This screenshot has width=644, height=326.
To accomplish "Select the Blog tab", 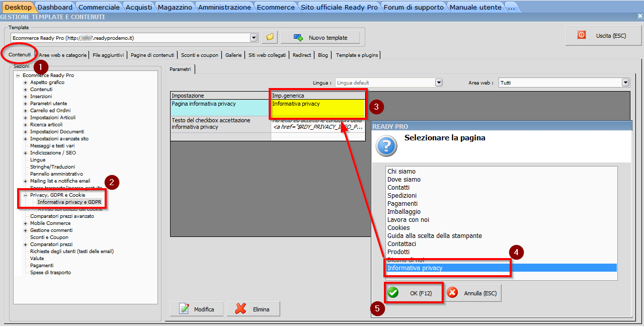I will coord(323,55).
